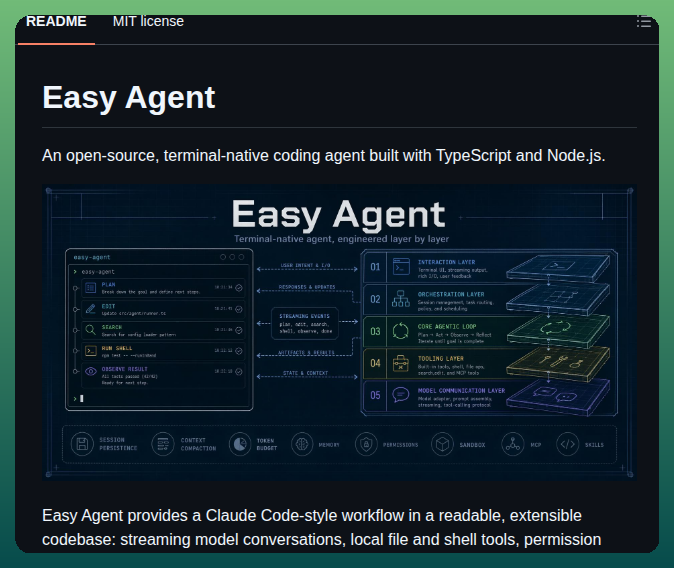Click the Session Persistence floppy disk icon

[x=82, y=444]
